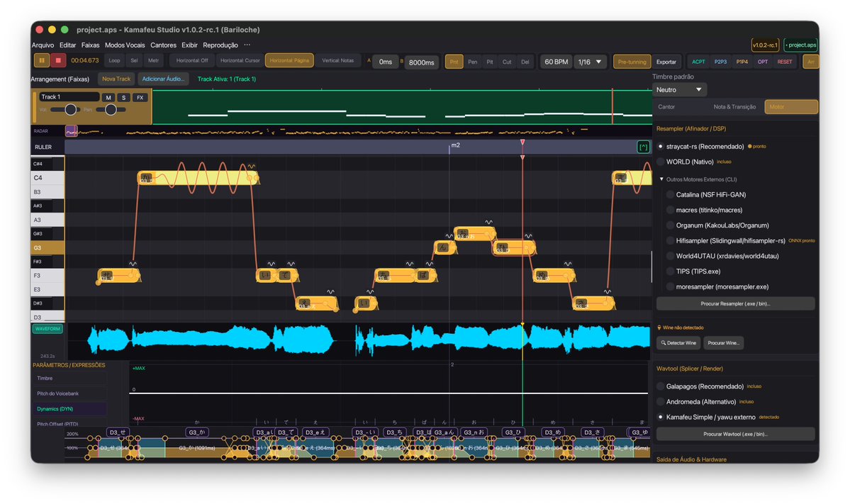Select Organum (KakouLabs/Organum) engine
Image resolution: width=850 pixels, height=504 pixels.
[x=717, y=225]
